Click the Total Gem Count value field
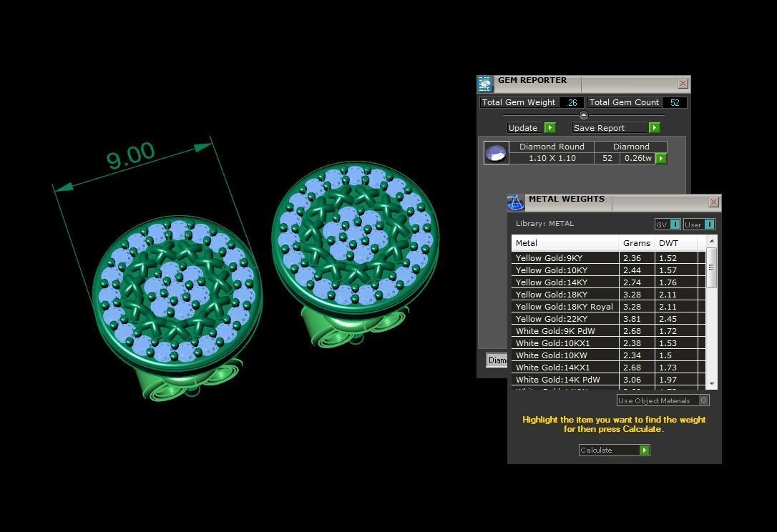 [x=675, y=102]
